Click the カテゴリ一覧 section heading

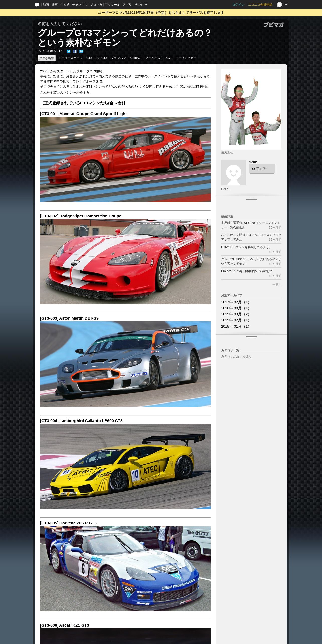click(x=230, y=350)
